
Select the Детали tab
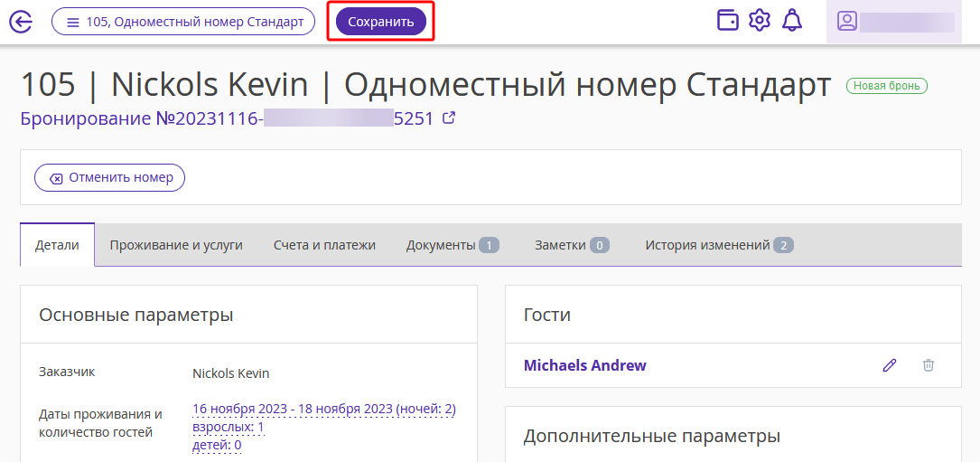pos(58,245)
